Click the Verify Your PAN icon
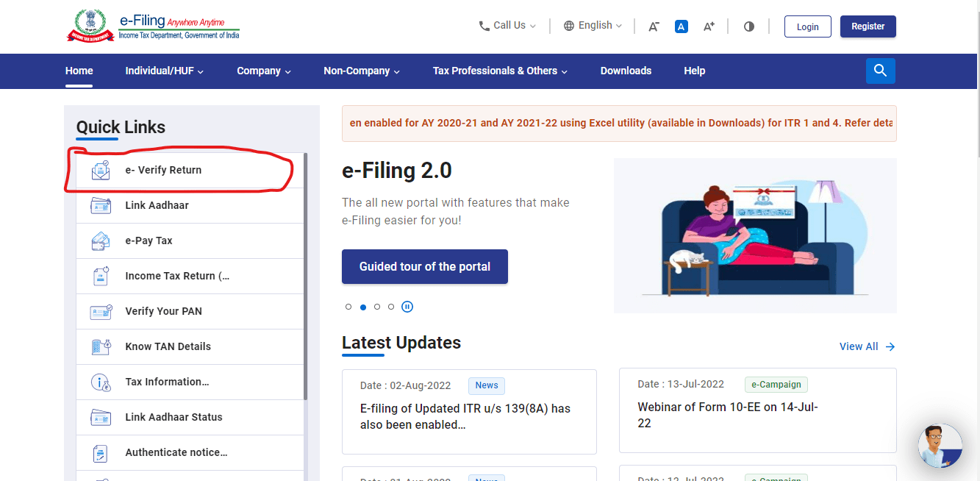 (101, 311)
